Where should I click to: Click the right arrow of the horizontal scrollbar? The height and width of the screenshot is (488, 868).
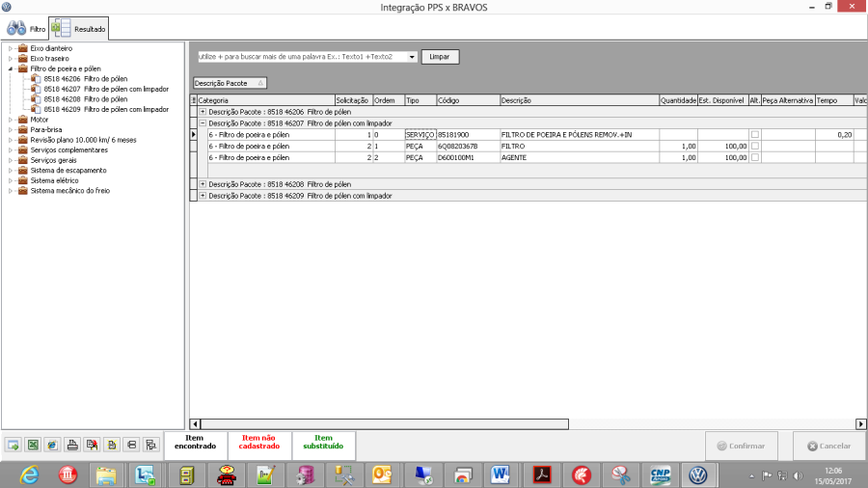tap(861, 424)
